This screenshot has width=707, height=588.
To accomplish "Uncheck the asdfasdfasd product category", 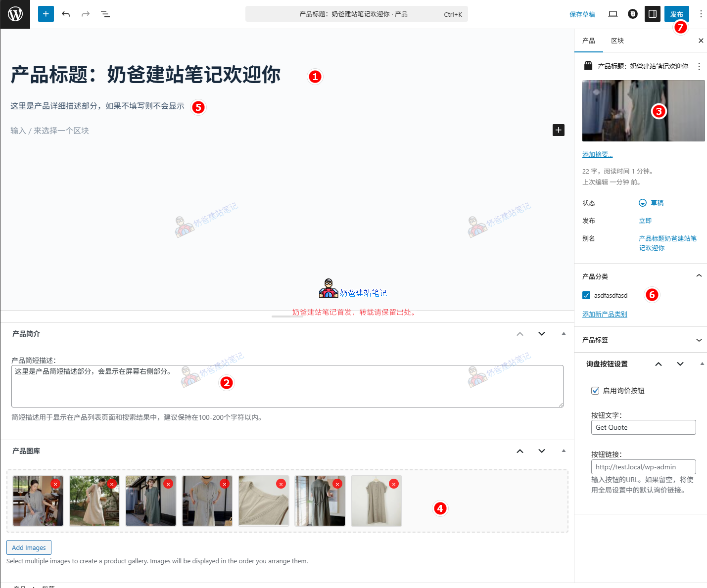I will click(x=586, y=295).
